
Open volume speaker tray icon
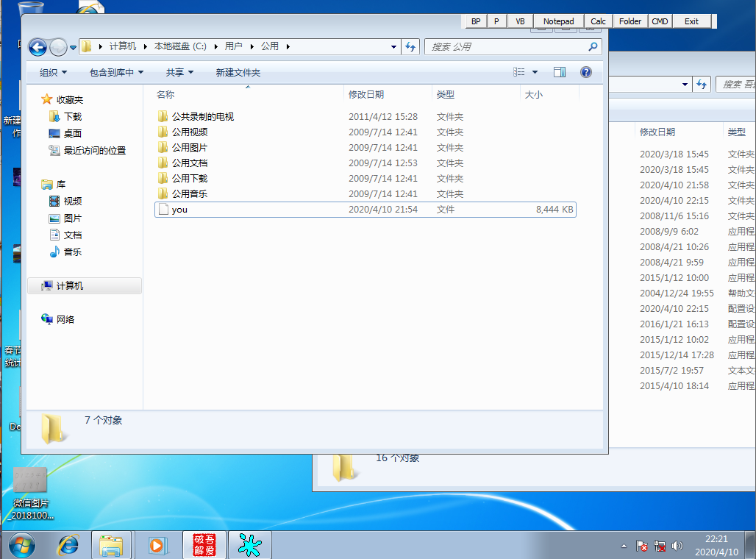coord(677,546)
